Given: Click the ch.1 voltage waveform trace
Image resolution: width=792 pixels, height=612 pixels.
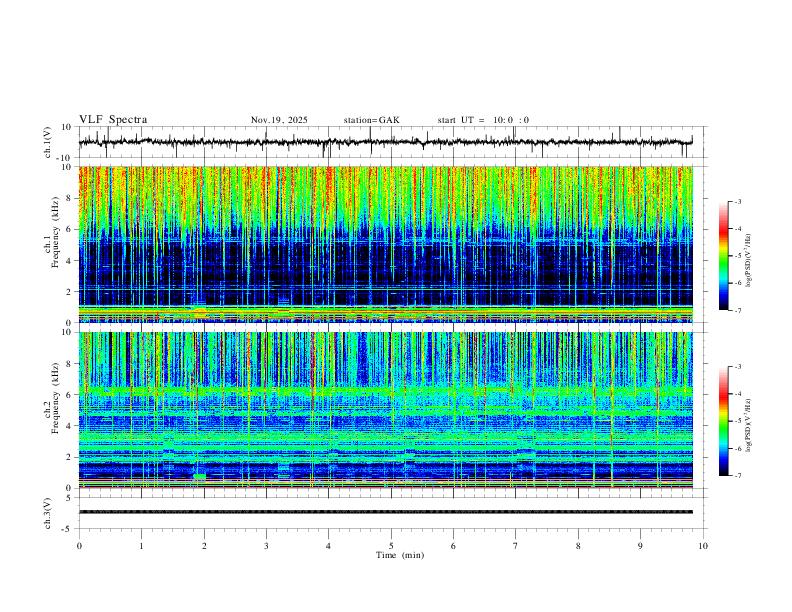Looking at the screenshot, I should pyautogui.click(x=385, y=142).
